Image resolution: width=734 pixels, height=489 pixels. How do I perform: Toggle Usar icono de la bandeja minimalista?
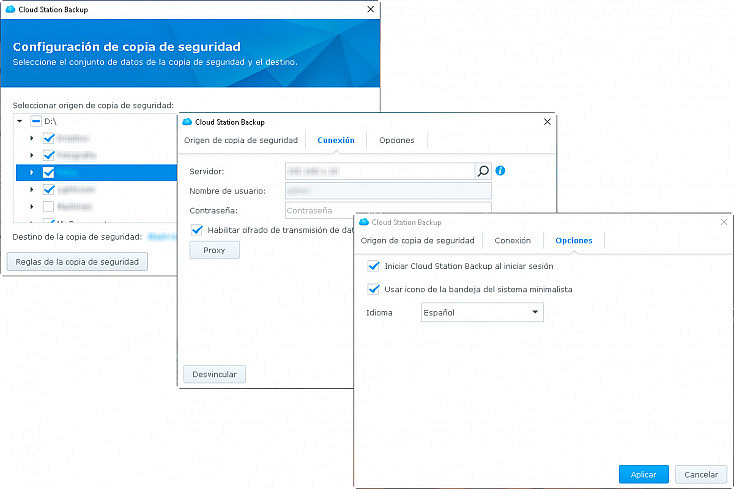pos(374,289)
